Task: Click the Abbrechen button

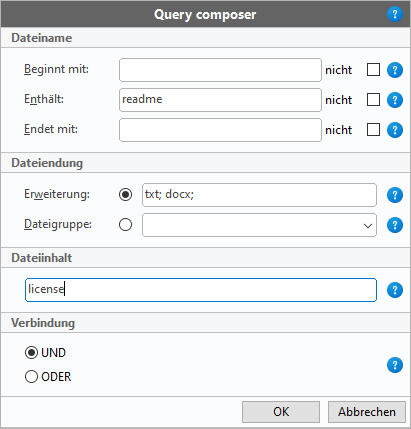Action: tap(367, 412)
